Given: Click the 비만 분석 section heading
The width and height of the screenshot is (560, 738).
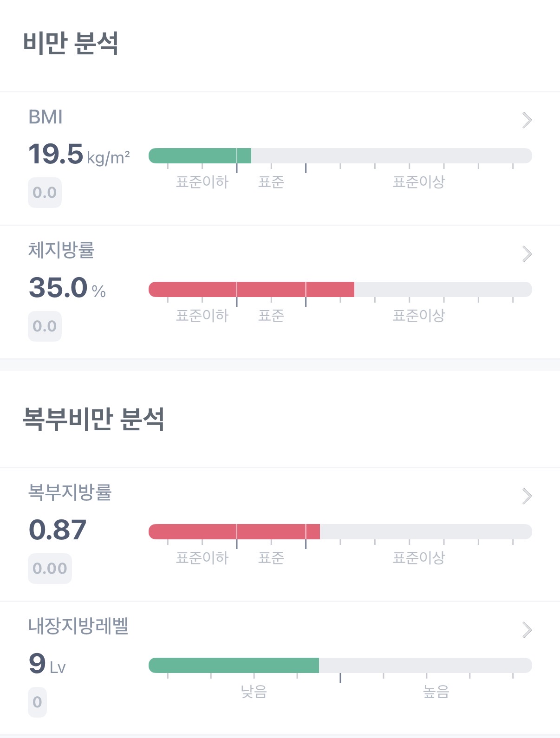Looking at the screenshot, I should [x=71, y=44].
